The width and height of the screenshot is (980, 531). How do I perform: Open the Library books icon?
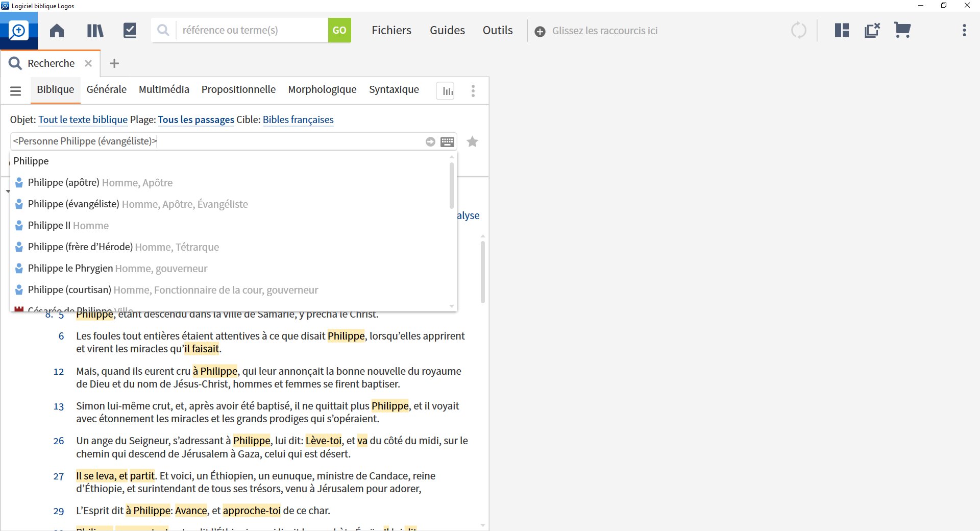(95, 31)
